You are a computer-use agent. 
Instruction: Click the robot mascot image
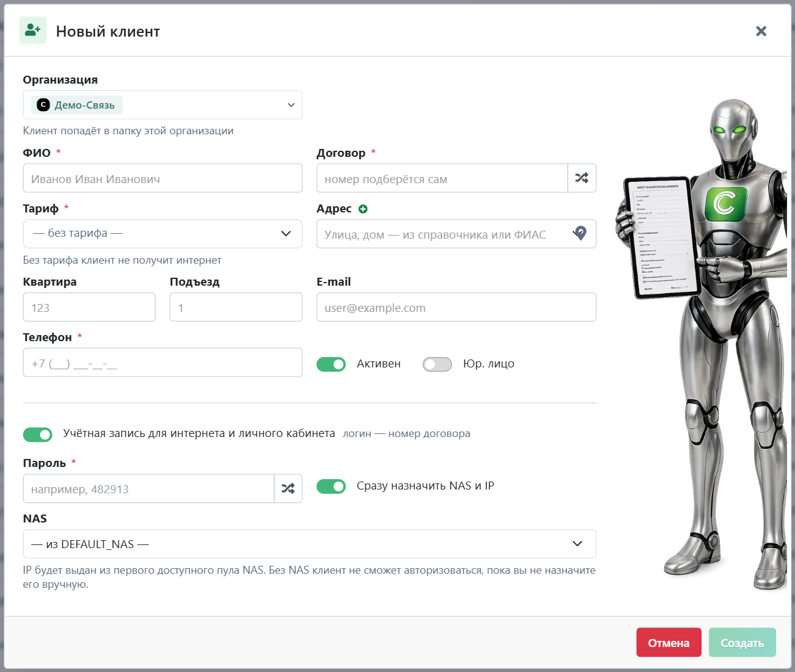[702, 345]
